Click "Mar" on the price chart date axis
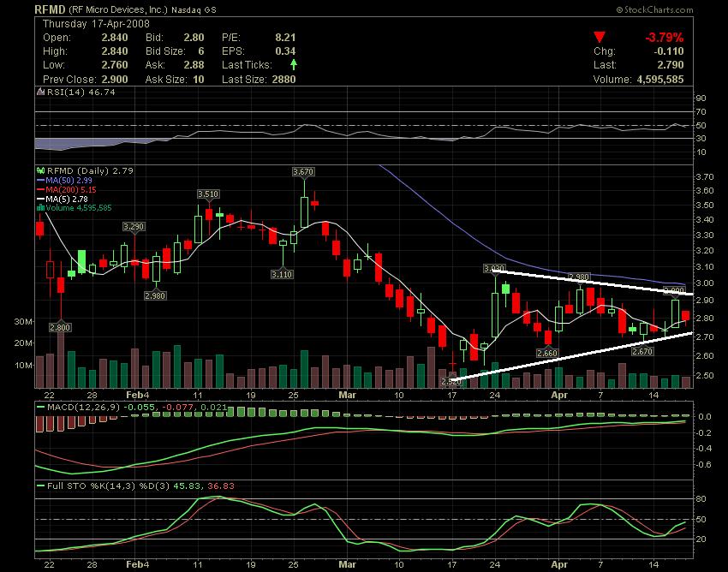 pyautogui.click(x=347, y=395)
